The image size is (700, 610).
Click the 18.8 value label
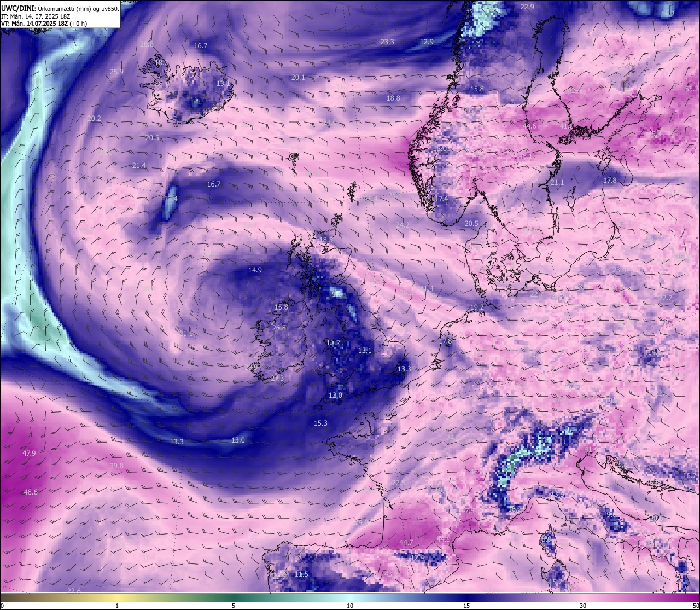(393, 98)
